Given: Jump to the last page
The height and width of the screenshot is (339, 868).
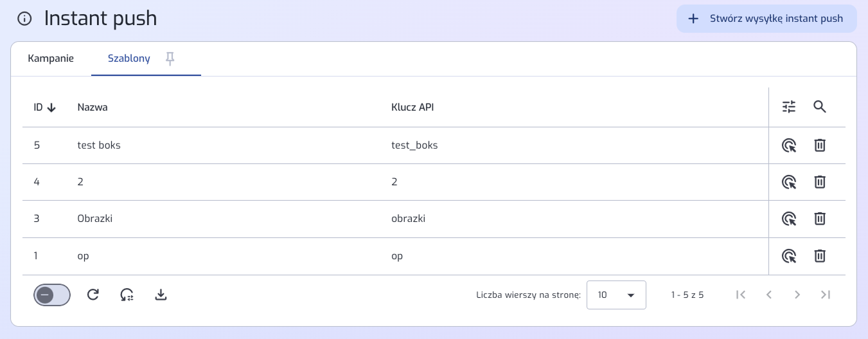Looking at the screenshot, I should tap(826, 295).
